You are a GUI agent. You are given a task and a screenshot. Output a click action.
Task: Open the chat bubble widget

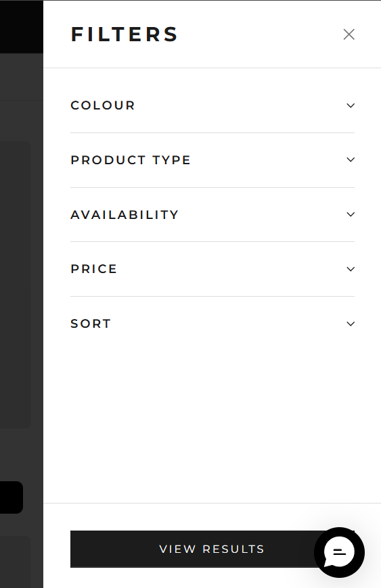(x=339, y=552)
